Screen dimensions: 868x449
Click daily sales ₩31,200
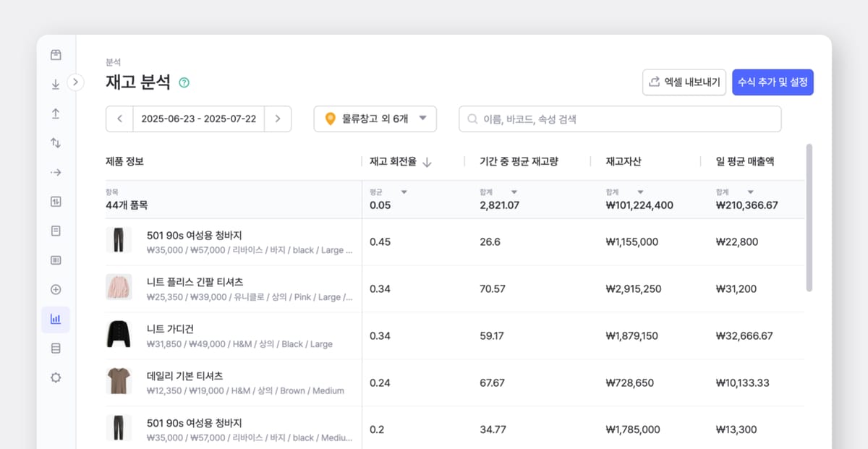click(736, 288)
